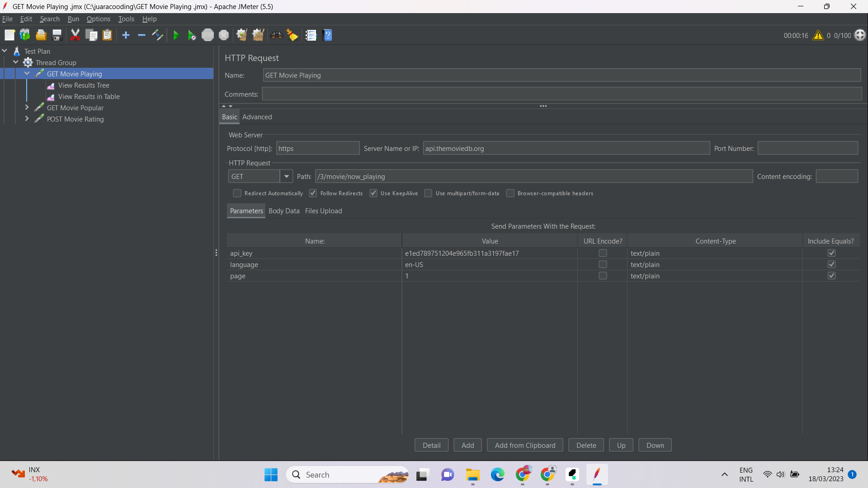868x488 pixels.
Task: Click the warning triangle log indicator
Action: (x=818, y=35)
